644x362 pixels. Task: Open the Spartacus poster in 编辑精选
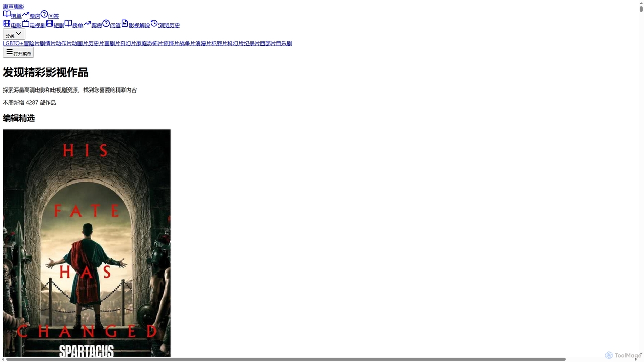click(x=87, y=243)
